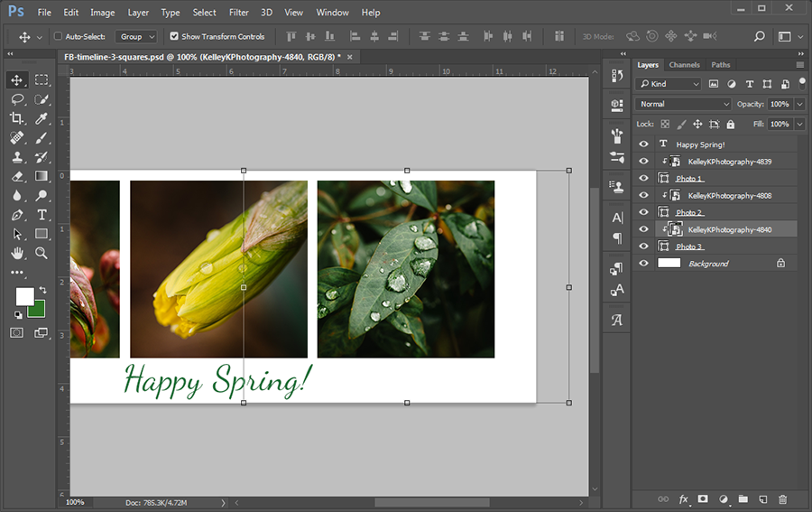Delete layer with trash icon
812x512 pixels.
click(x=782, y=499)
